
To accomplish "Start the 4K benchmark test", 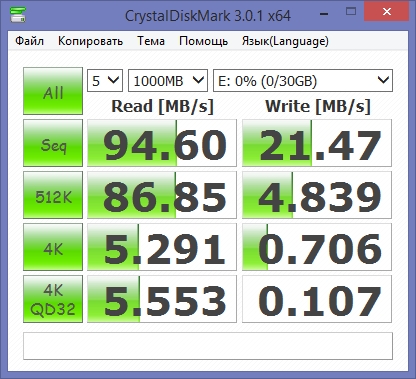I will click(53, 247).
